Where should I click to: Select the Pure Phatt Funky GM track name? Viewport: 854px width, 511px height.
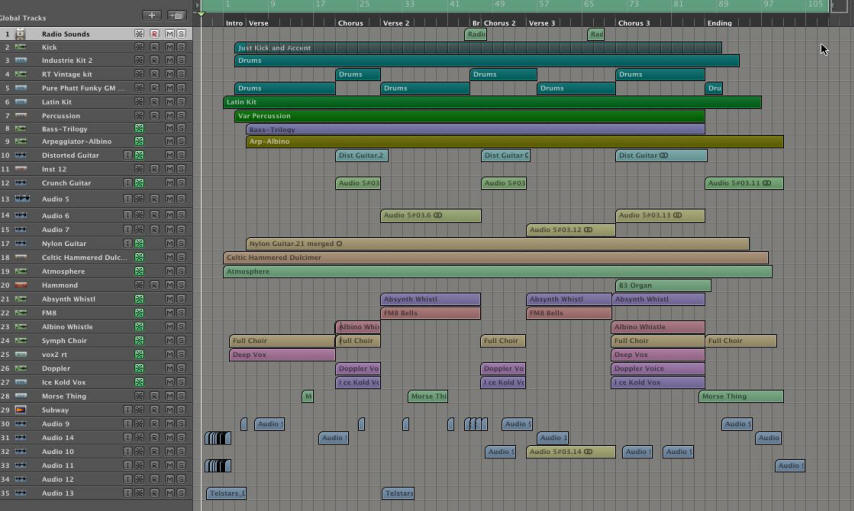pyautogui.click(x=82, y=88)
